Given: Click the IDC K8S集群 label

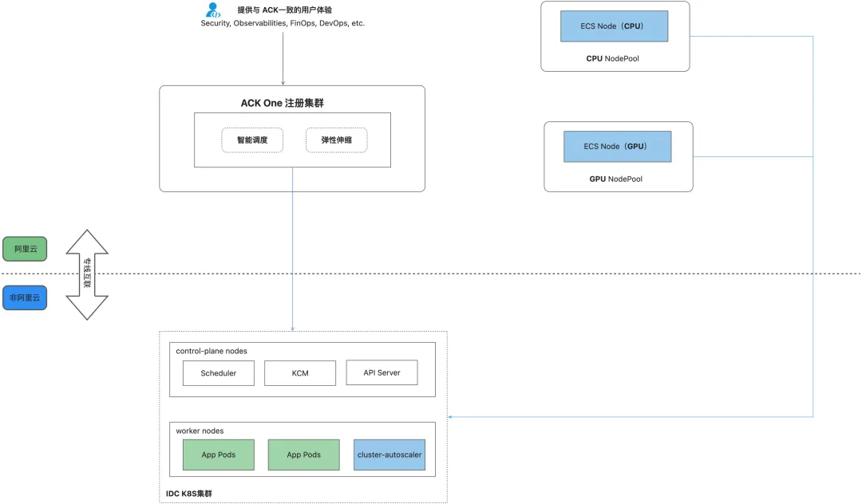Looking at the screenshot, I should click(x=188, y=494).
